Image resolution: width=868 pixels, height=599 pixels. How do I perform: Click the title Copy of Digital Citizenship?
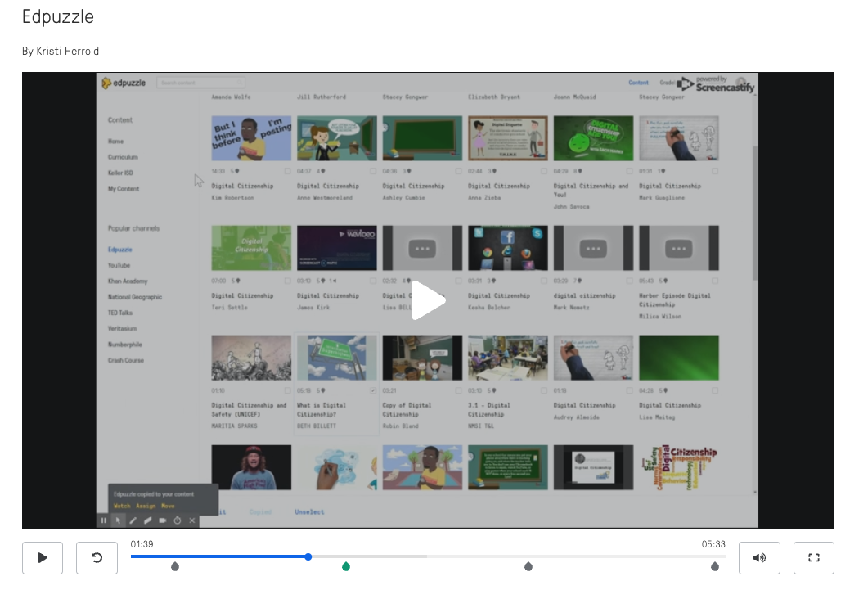(407, 410)
